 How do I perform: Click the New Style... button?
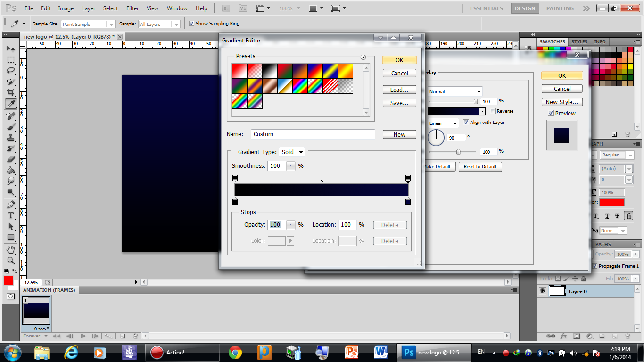pos(562,102)
